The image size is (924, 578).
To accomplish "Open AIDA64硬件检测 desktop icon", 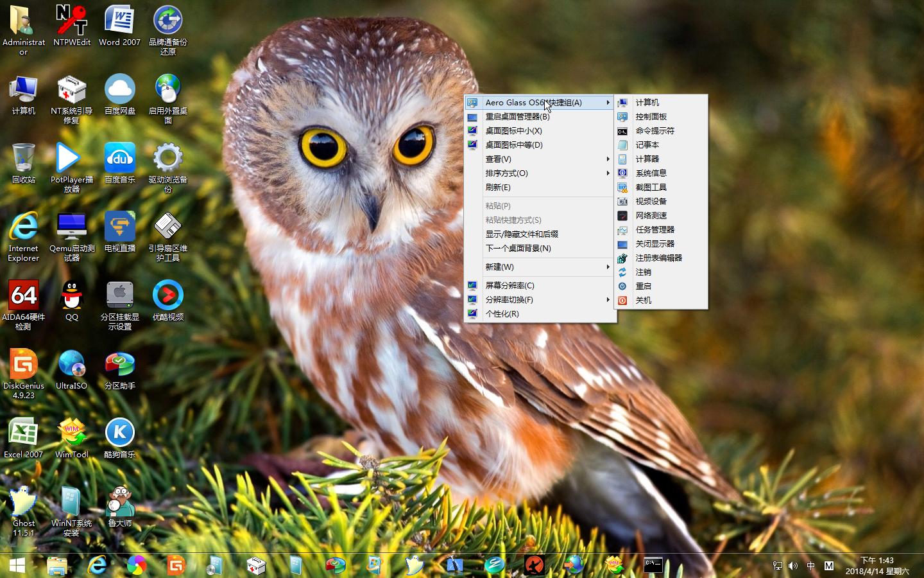I will tap(24, 305).
